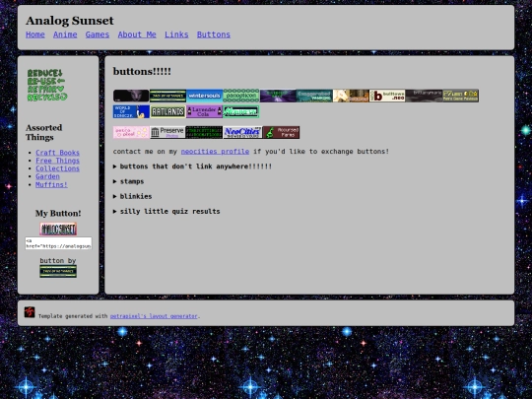The height and width of the screenshot is (399, 532).
Task: Click the Reduce Re-use Repair Recycle graphic
Action: (x=47, y=85)
